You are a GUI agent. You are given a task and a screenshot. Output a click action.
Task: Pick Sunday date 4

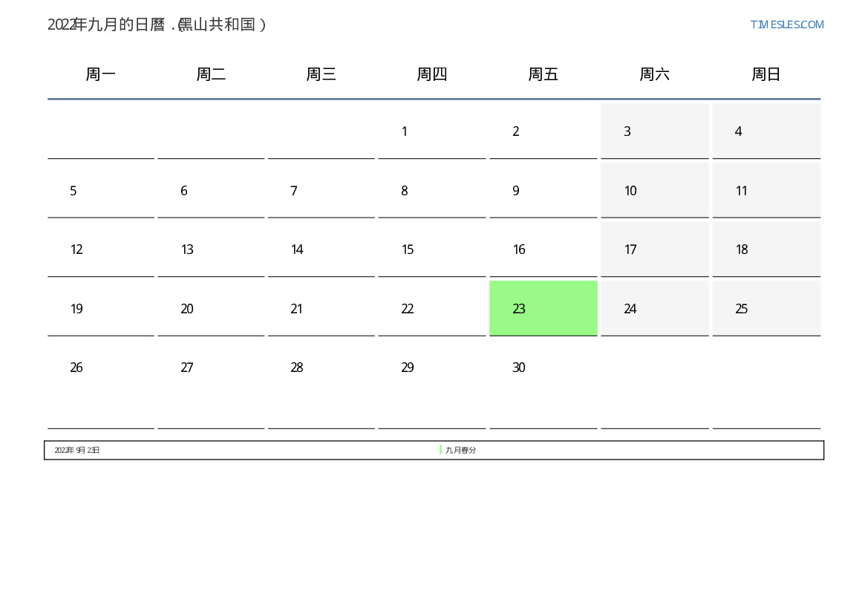click(x=738, y=131)
